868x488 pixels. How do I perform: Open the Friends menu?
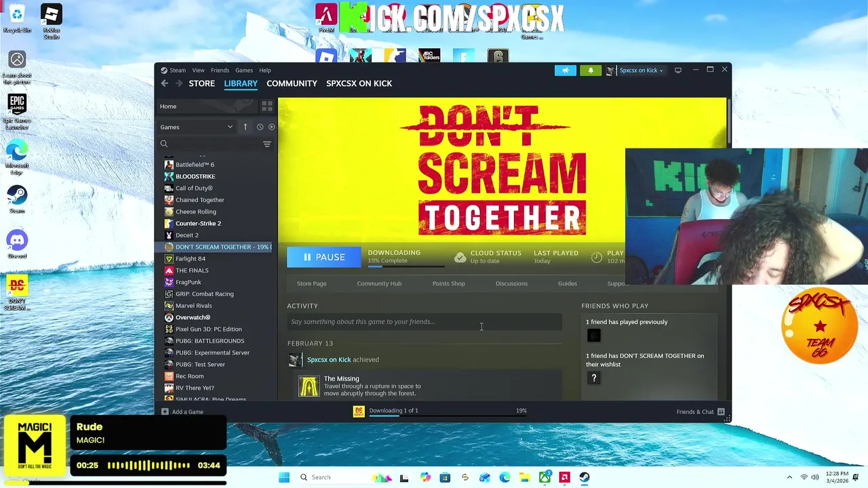[220, 70]
